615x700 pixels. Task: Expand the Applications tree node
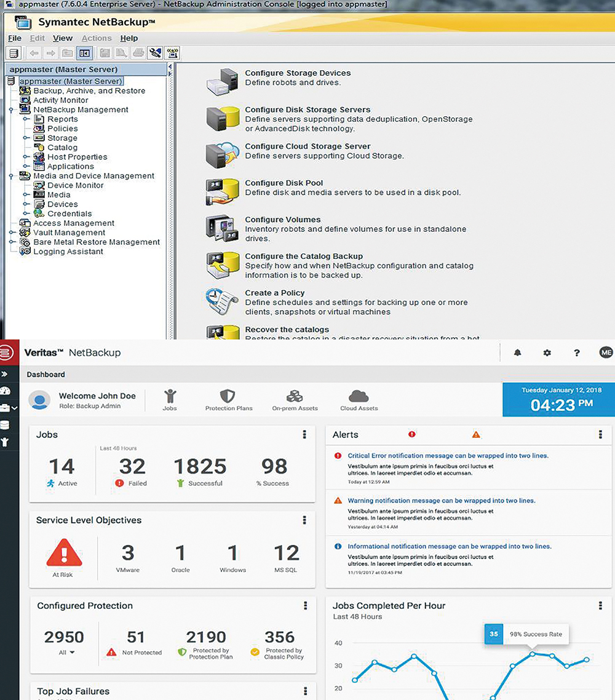point(26,166)
